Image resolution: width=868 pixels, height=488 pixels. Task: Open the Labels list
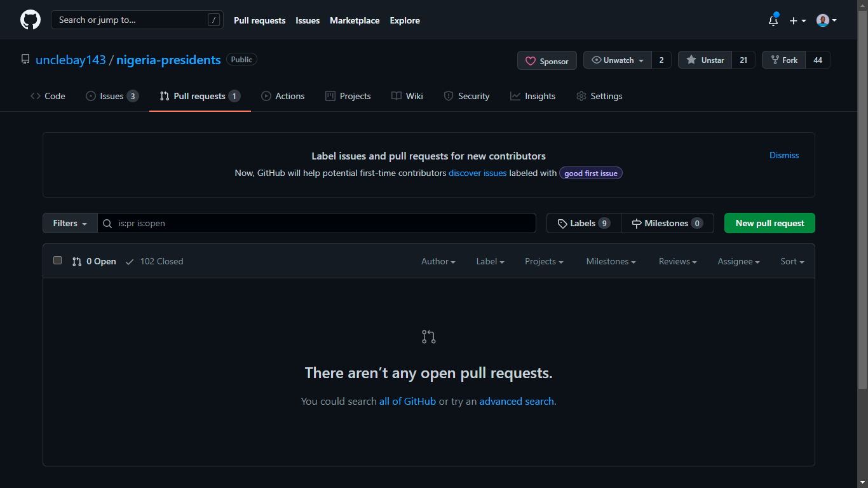[584, 223]
